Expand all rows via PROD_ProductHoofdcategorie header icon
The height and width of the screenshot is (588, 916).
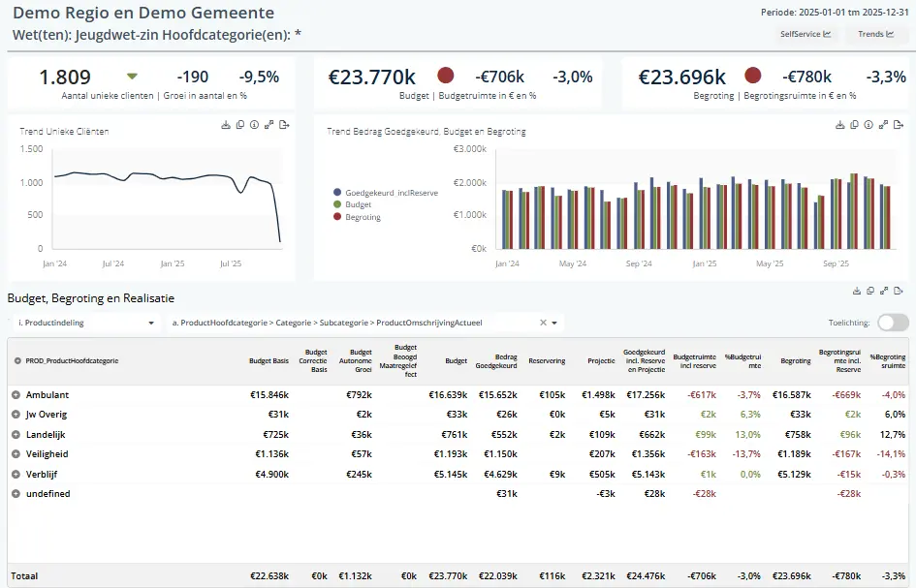click(17, 360)
